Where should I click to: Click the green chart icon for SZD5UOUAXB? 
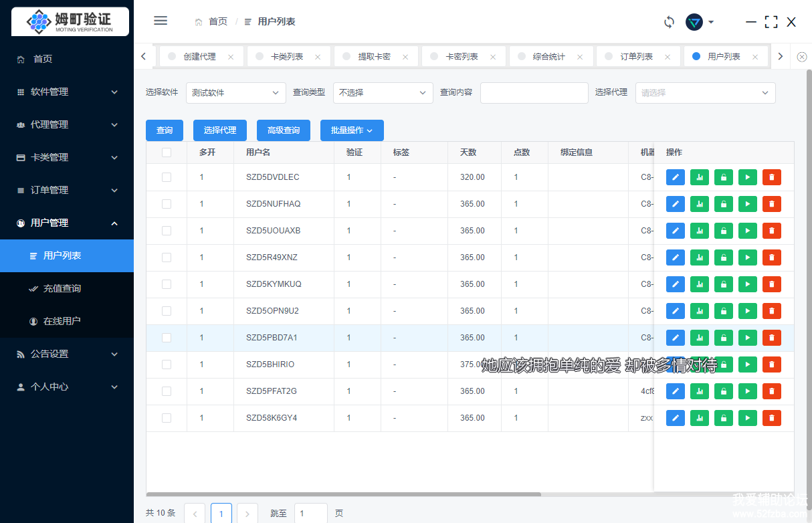tap(699, 231)
